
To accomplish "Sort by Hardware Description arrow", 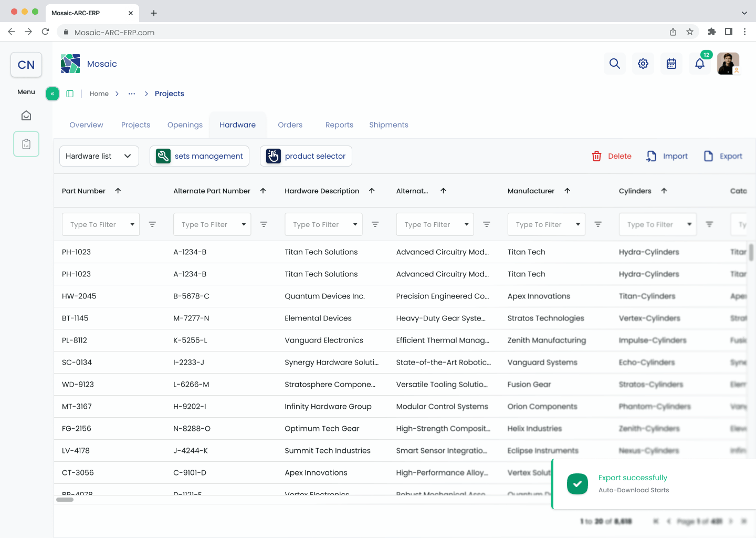I will (x=372, y=191).
